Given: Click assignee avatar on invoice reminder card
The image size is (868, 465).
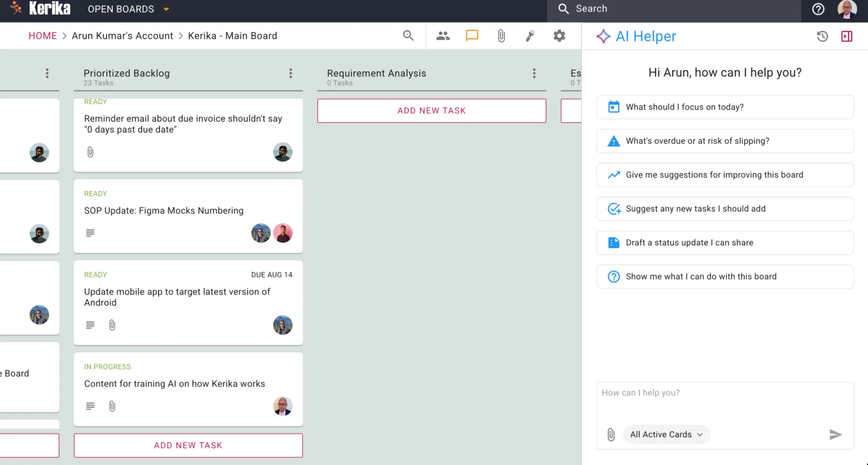Looking at the screenshot, I should pyautogui.click(x=283, y=152).
